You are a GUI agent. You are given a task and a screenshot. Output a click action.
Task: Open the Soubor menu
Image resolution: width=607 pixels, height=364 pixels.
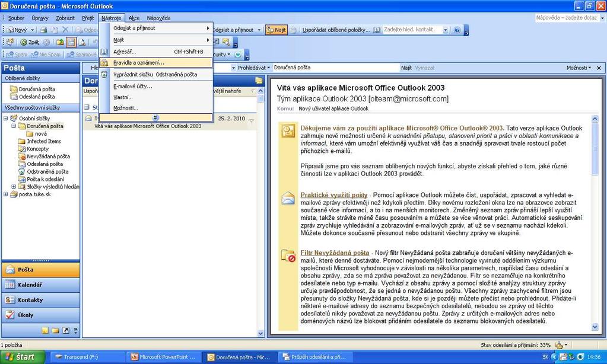[16, 18]
